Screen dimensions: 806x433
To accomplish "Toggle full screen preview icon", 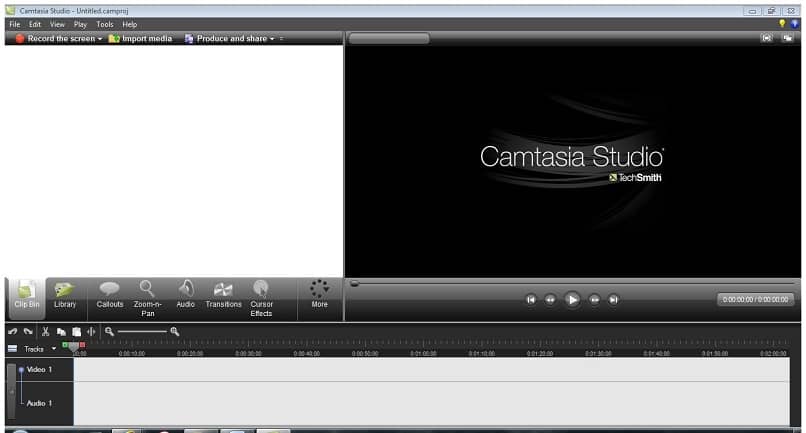I will coord(766,39).
